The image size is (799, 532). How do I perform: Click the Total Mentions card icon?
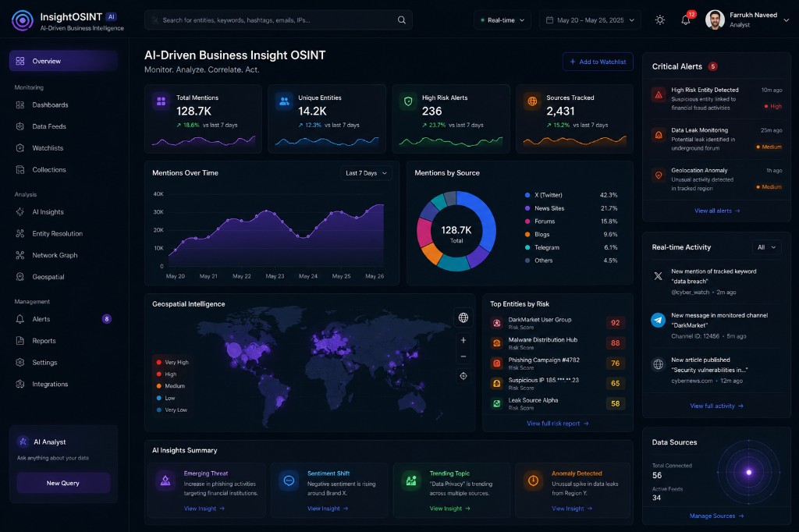161,101
